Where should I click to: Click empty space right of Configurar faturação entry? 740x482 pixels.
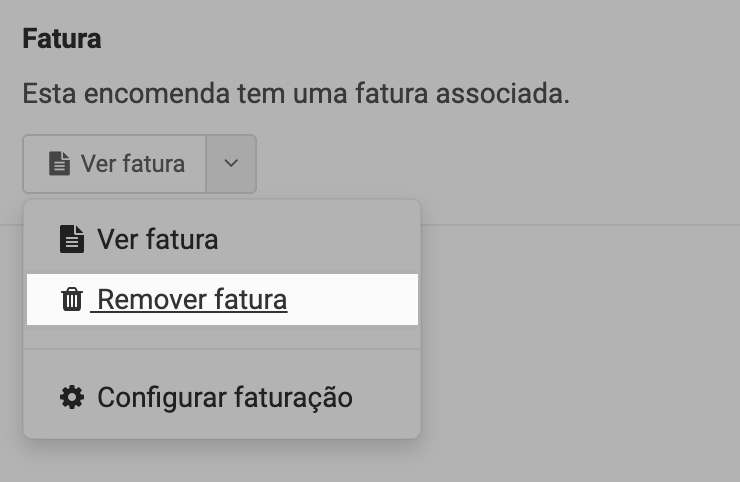tap(388, 397)
